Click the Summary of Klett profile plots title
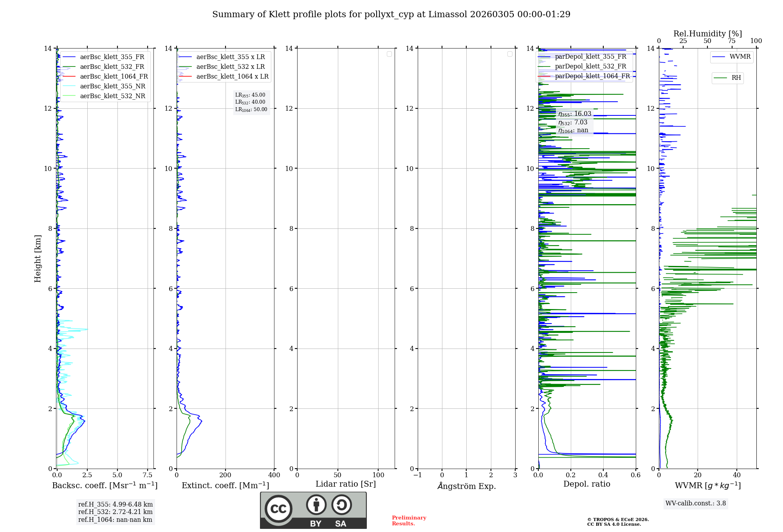Screen dimensions: 783x532 pyautogui.click(x=391, y=14)
